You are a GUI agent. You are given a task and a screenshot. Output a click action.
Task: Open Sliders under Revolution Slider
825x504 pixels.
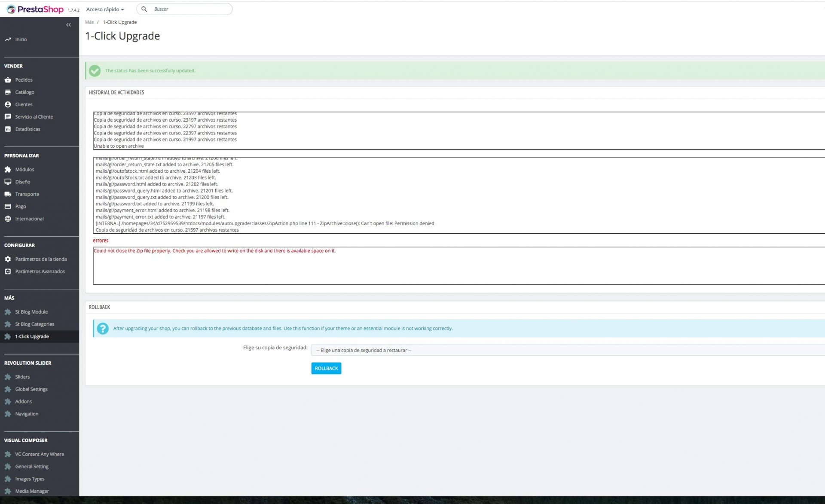(x=22, y=377)
